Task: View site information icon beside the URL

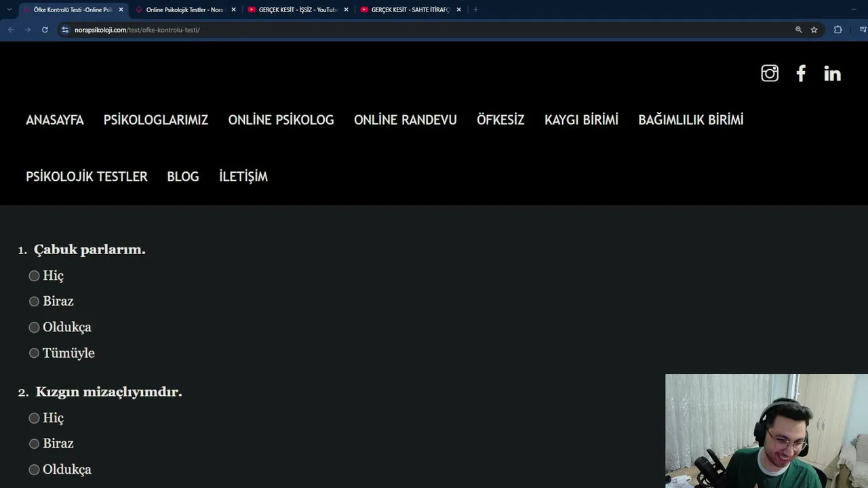Action: click(x=65, y=30)
